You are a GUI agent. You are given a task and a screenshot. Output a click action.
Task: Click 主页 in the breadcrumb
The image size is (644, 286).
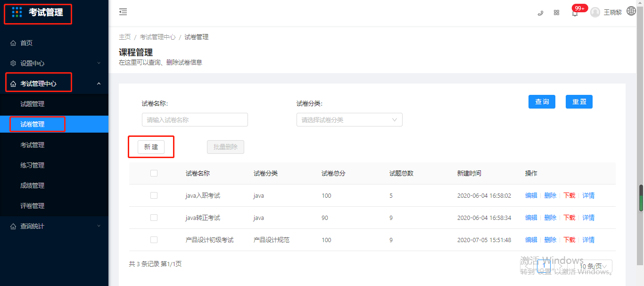point(124,37)
